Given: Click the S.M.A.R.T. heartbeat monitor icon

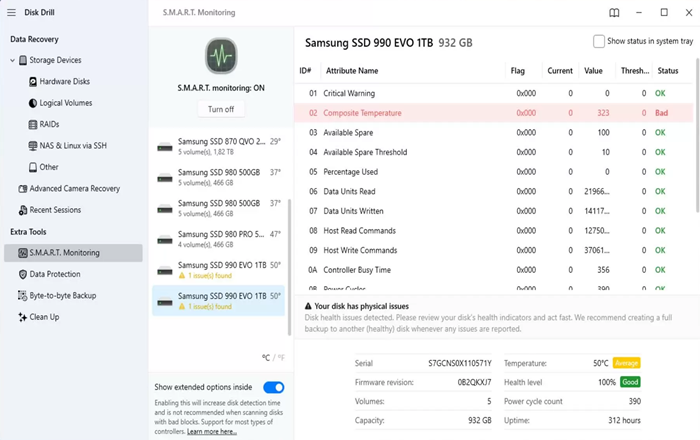Looking at the screenshot, I should [221, 56].
